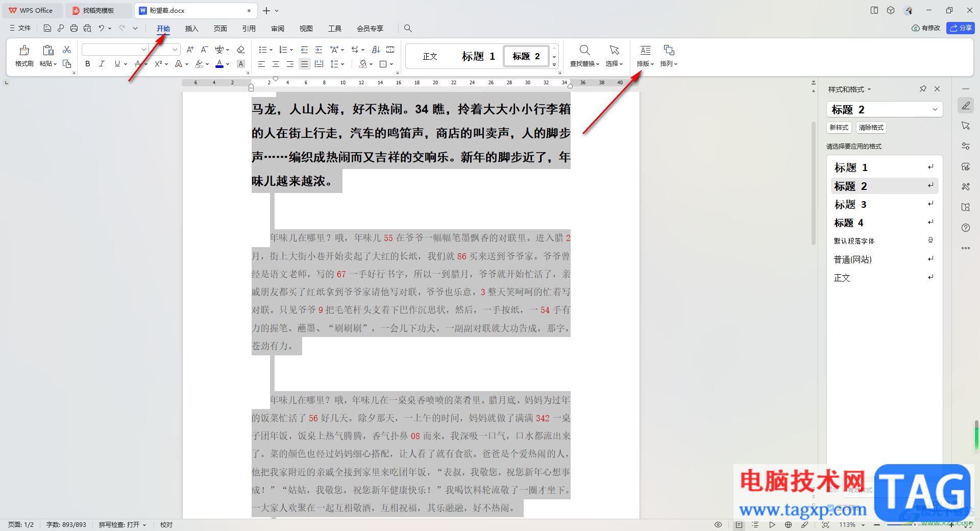Switch to outline view in status bar
The width and height of the screenshot is (980, 531).
(755, 524)
